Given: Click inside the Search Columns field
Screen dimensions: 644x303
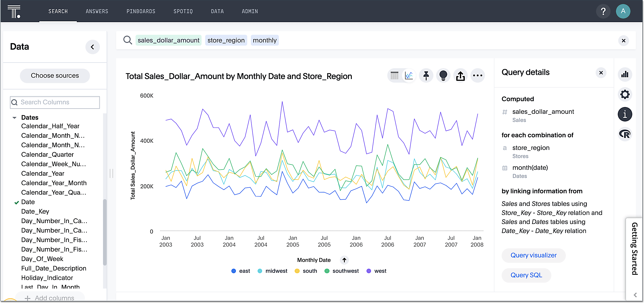Looking at the screenshot, I should click(x=54, y=102).
